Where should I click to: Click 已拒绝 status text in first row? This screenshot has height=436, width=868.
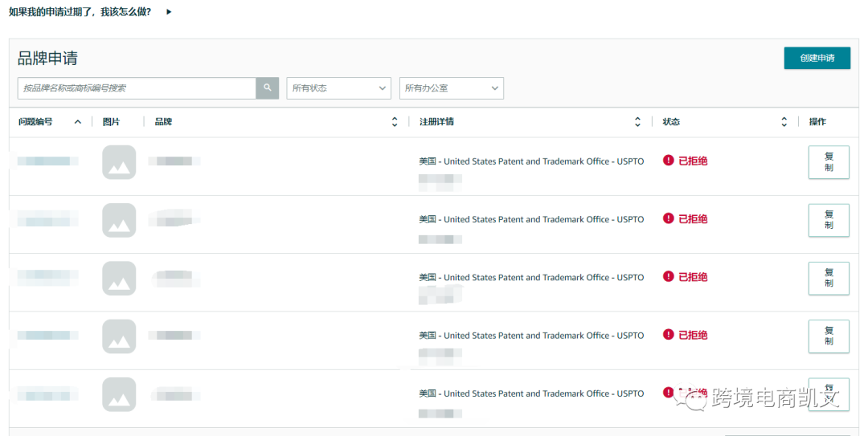[693, 161]
